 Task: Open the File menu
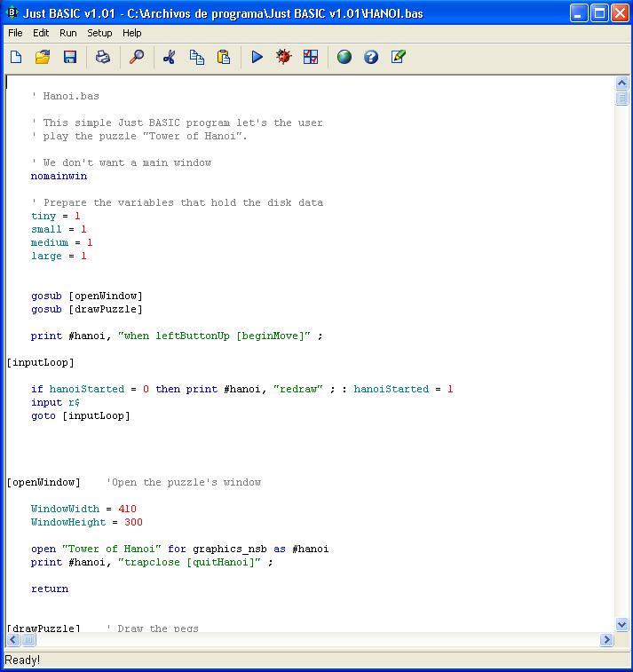point(15,33)
